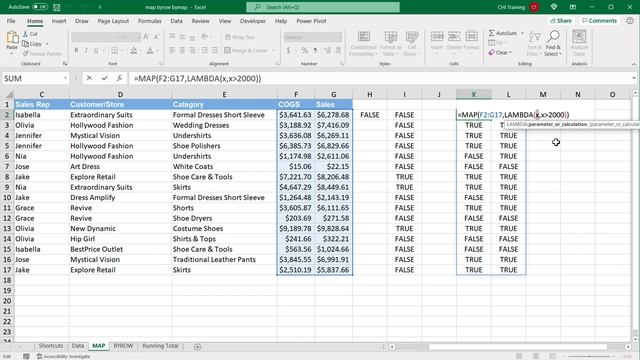Click the Enter checkmark in formula bar
Viewport: 640px width, 360px height.
click(x=104, y=78)
